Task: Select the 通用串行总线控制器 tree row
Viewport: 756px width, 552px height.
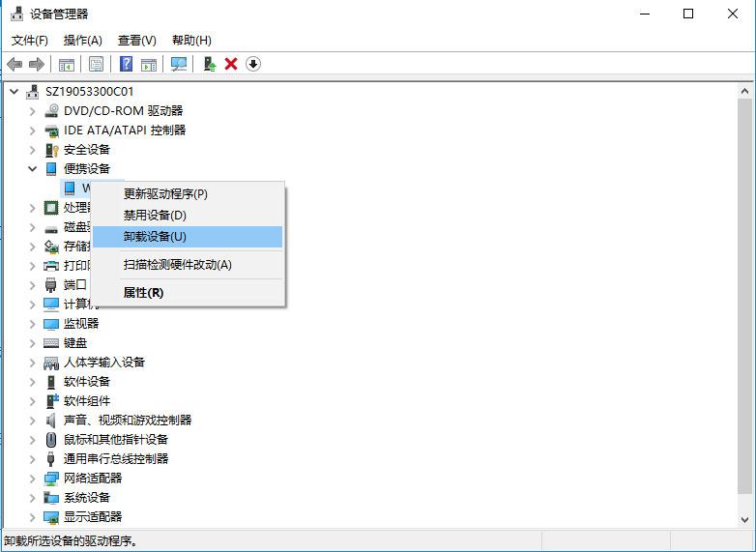Action: coord(116,459)
